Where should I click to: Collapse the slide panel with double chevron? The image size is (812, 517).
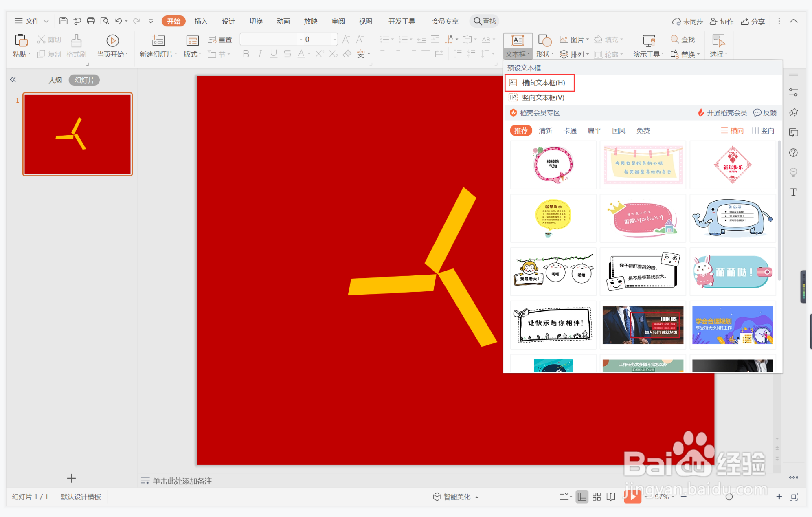click(x=13, y=80)
